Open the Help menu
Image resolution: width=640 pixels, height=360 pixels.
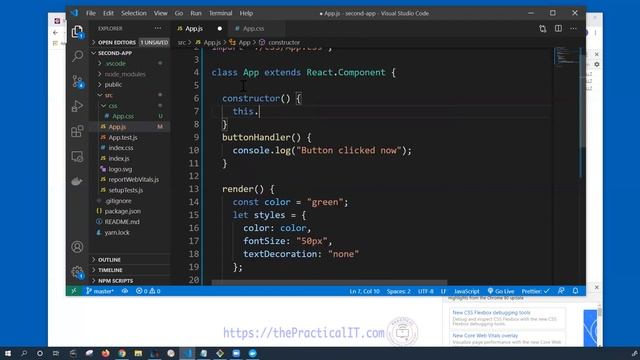246,13
